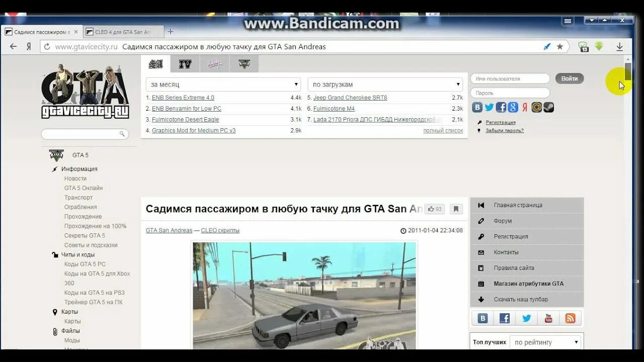
Task: Open the site's VK page button
Action: (482, 318)
